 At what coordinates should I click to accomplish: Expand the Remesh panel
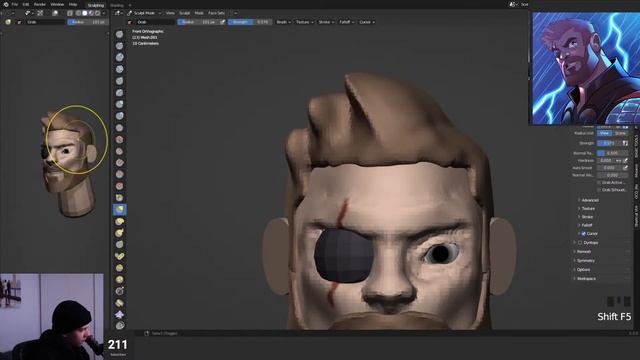click(x=584, y=251)
